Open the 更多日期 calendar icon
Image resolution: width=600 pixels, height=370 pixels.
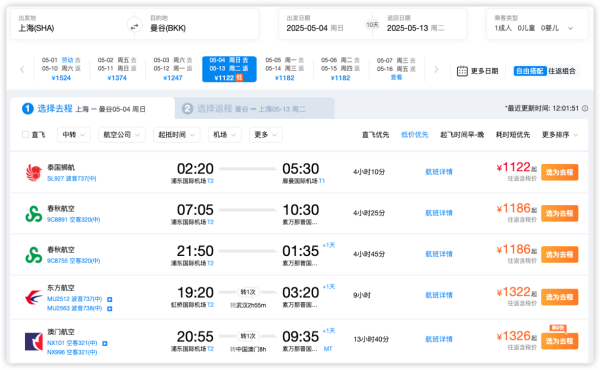point(462,71)
